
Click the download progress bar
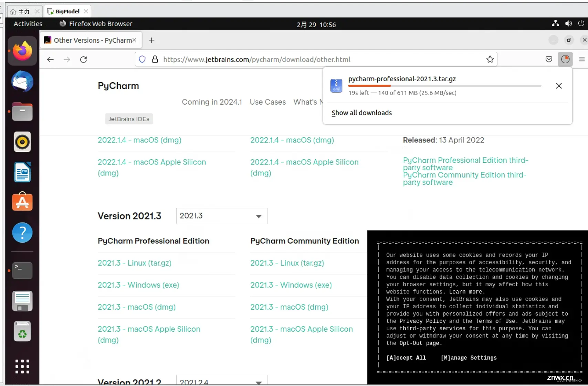click(x=444, y=86)
